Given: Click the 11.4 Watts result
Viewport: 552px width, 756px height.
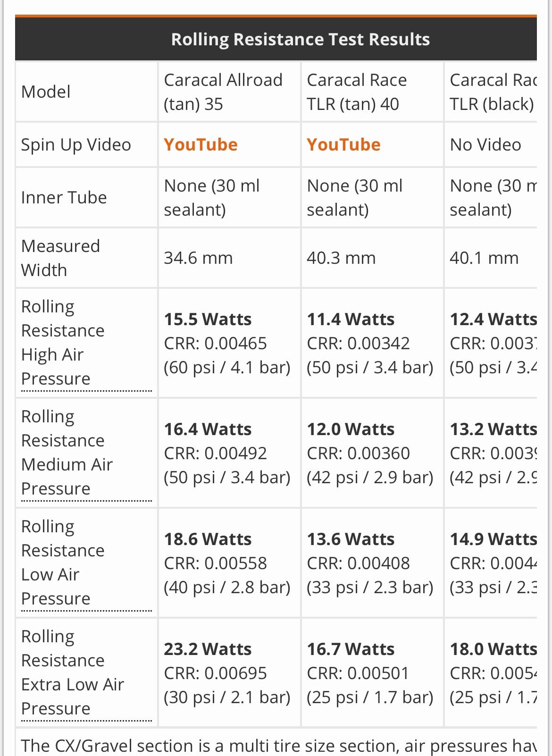Looking at the screenshot, I should [x=351, y=319].
